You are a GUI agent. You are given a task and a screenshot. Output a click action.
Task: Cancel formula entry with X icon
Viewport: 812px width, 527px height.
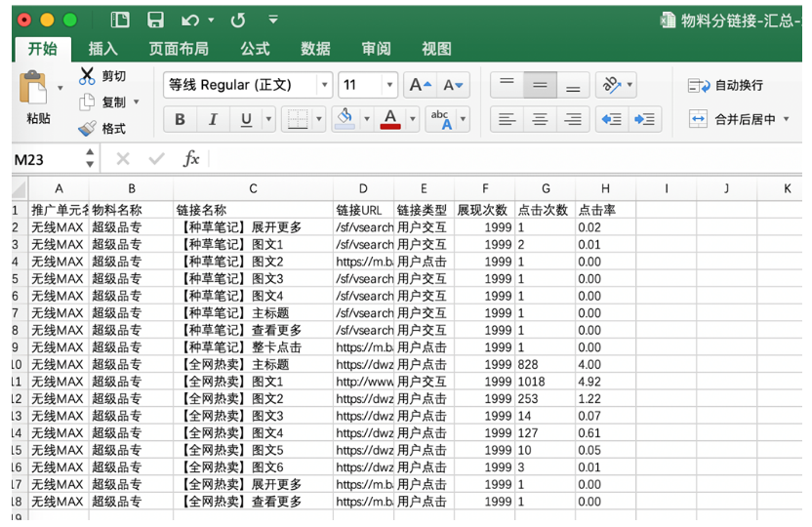[x=123, y=158]
